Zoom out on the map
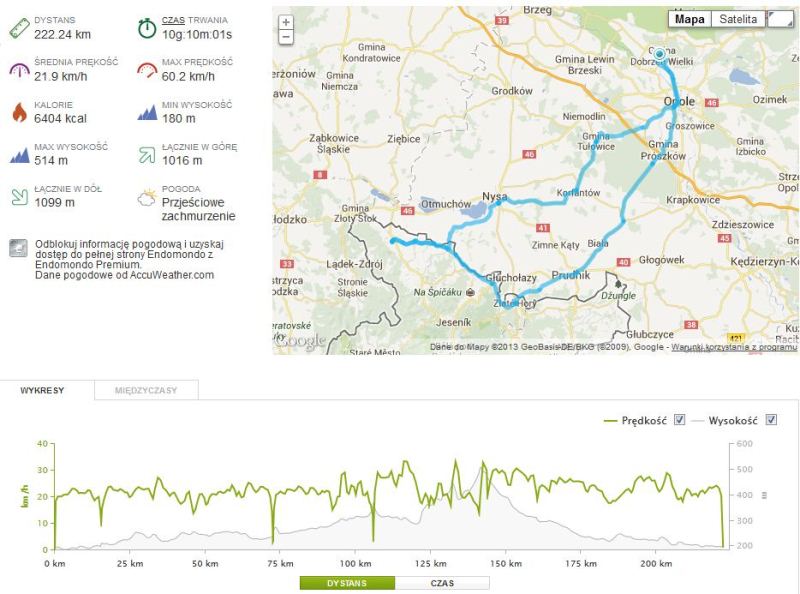Screen dimensions: 800x594 click(x=286, y=37)
